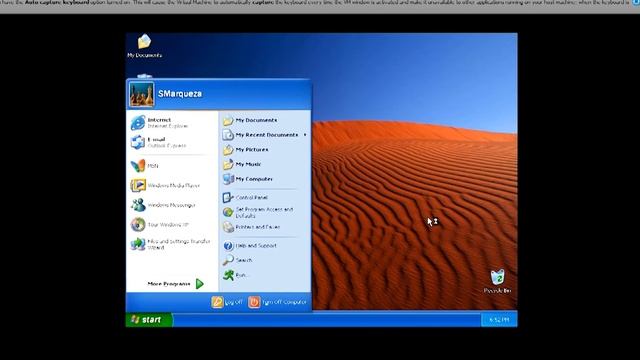Click the Help and Support label

click(x=256, y=246)
